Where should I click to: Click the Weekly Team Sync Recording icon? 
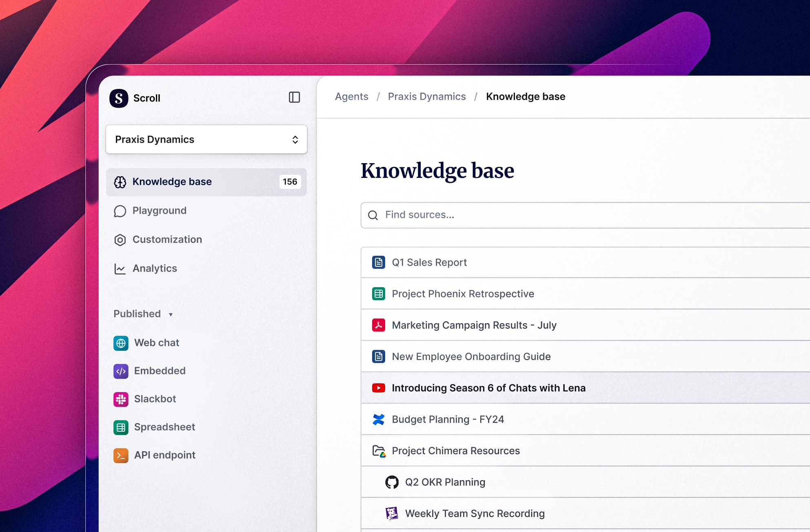tap(392, 514)
